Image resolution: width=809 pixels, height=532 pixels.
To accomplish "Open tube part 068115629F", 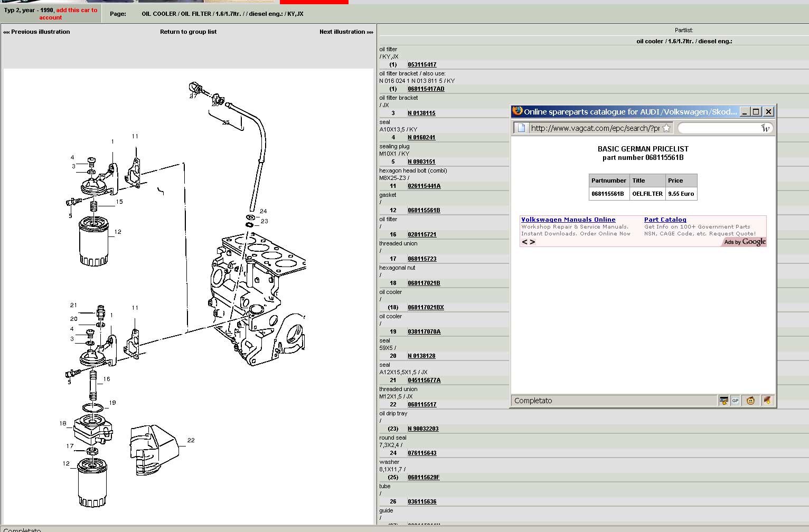I will click(424, 477).
